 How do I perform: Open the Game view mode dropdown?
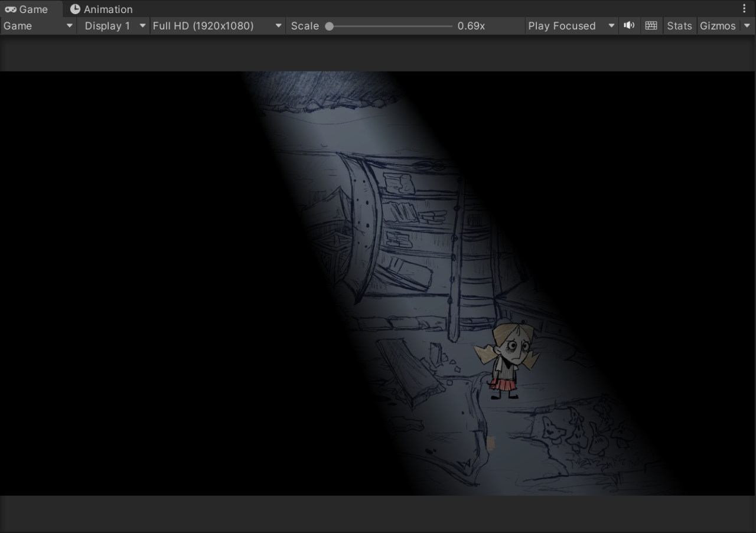pyautogui.click(x=38, y=25)
